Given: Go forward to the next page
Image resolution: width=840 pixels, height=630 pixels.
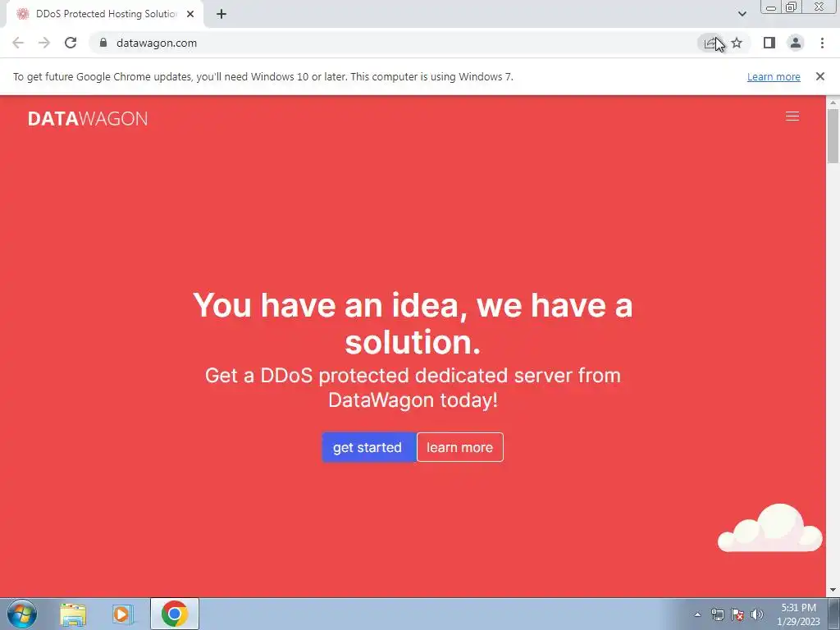Looking at the screenshot, I should [44, 43].
